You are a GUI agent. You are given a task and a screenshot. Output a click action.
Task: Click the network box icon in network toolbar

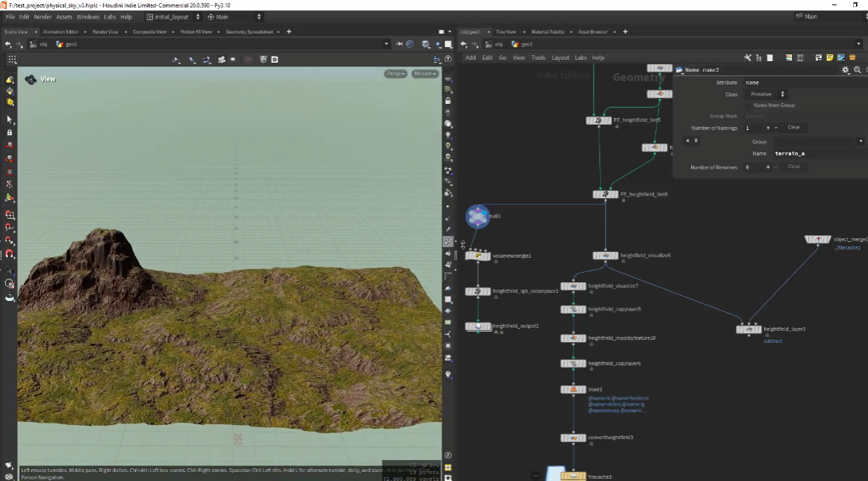click(x=819, y=58)
